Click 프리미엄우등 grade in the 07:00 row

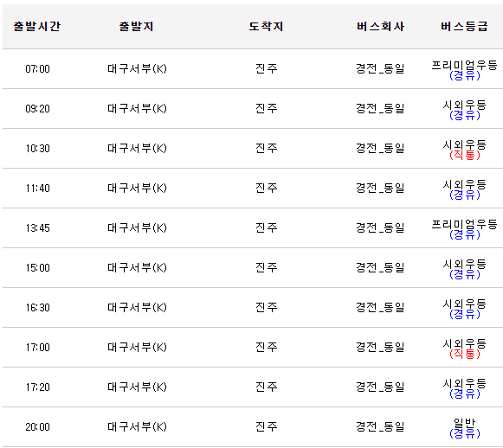(x=464, y=65)
